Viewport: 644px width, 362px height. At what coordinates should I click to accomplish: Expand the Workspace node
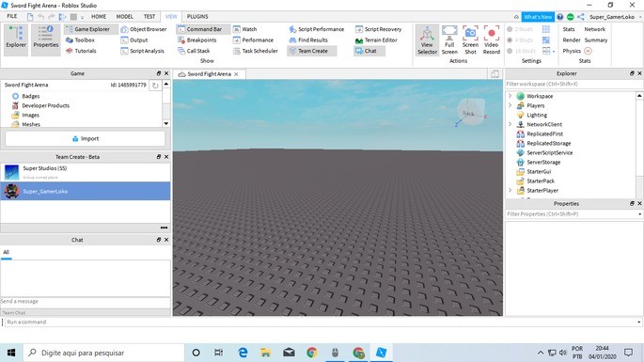[510, 96]
